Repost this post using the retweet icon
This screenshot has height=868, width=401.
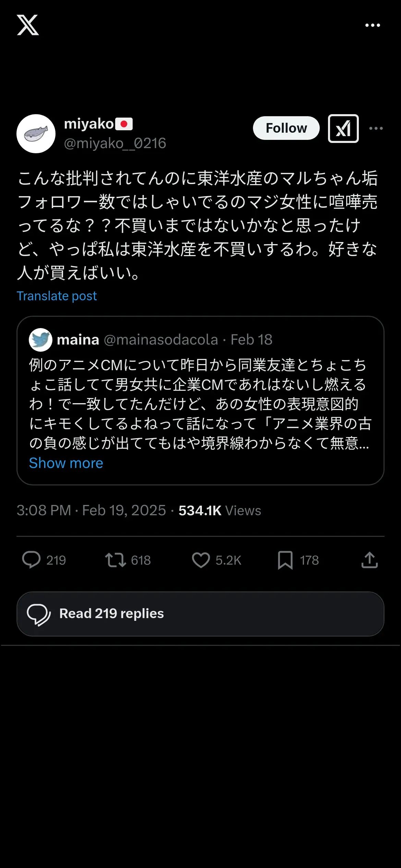click(x=116, y=560)
